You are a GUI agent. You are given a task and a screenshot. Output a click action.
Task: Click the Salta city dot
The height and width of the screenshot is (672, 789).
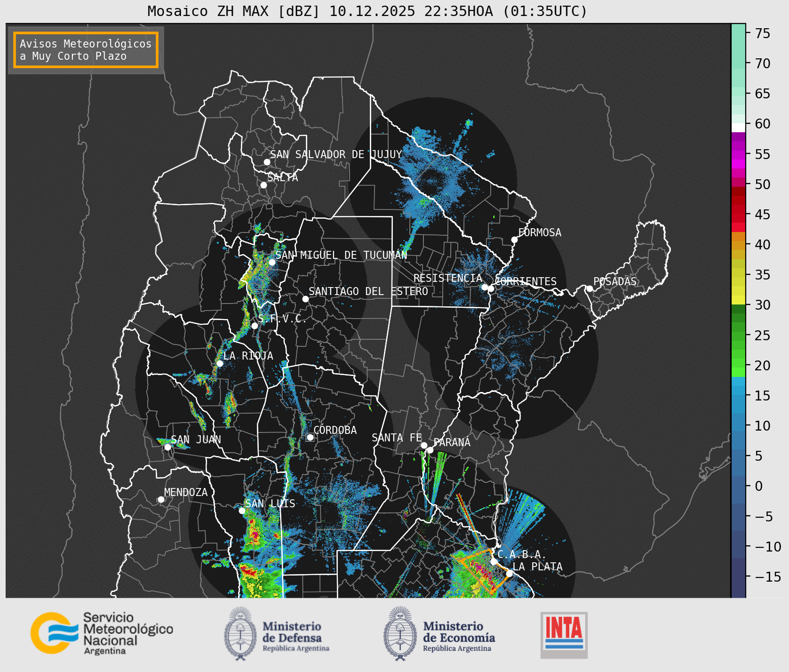pos(263,185)
